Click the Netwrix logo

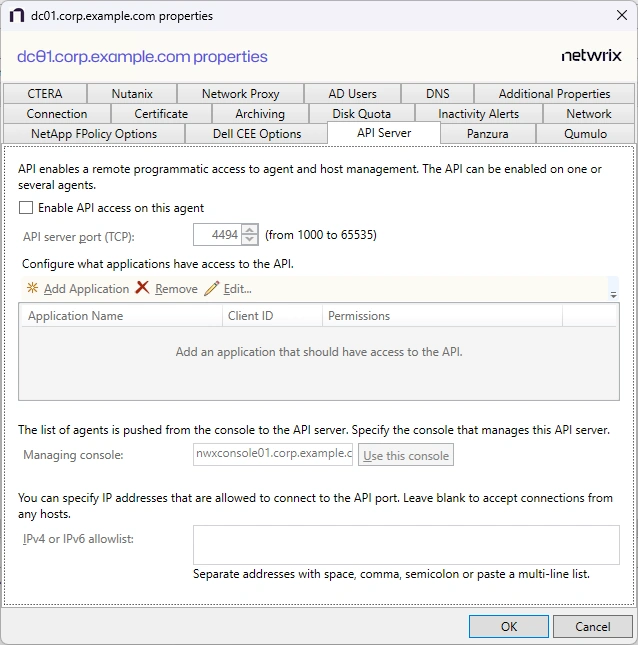click(591, 56)
